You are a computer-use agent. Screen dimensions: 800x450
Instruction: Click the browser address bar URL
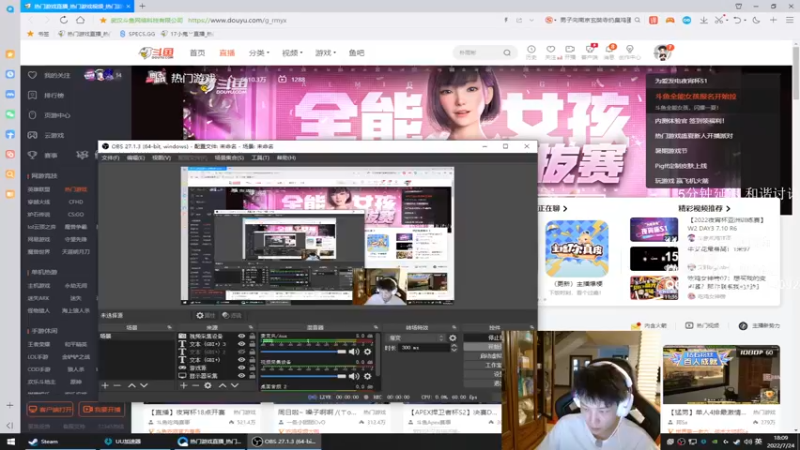coord(237,20)
